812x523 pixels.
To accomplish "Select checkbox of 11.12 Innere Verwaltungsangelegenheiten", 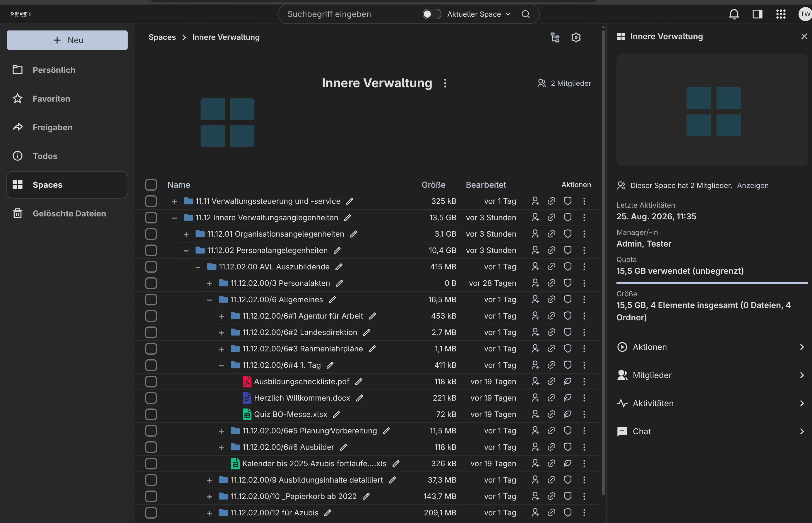I will [x=151, y=217].
